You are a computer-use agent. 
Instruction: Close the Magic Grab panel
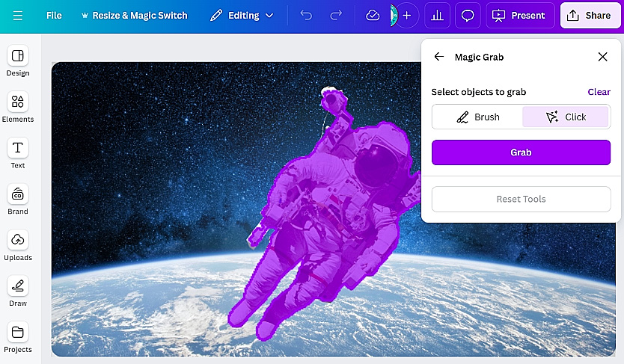click(602, 56)
